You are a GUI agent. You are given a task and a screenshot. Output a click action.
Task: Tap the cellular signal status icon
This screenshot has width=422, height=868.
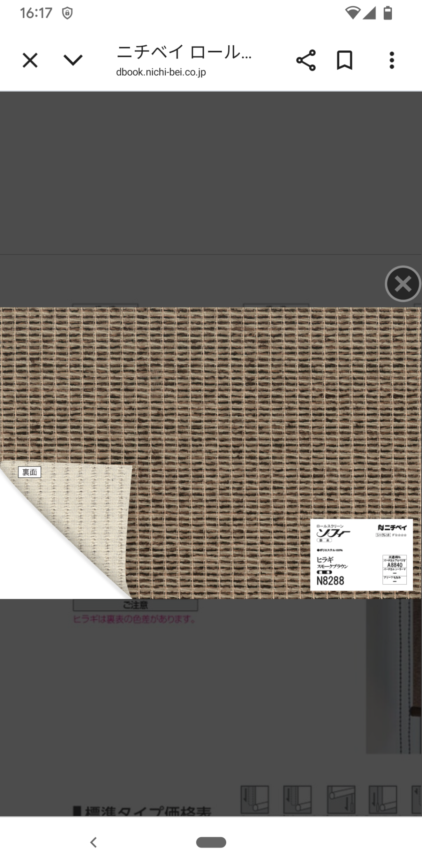pos(369,13)
